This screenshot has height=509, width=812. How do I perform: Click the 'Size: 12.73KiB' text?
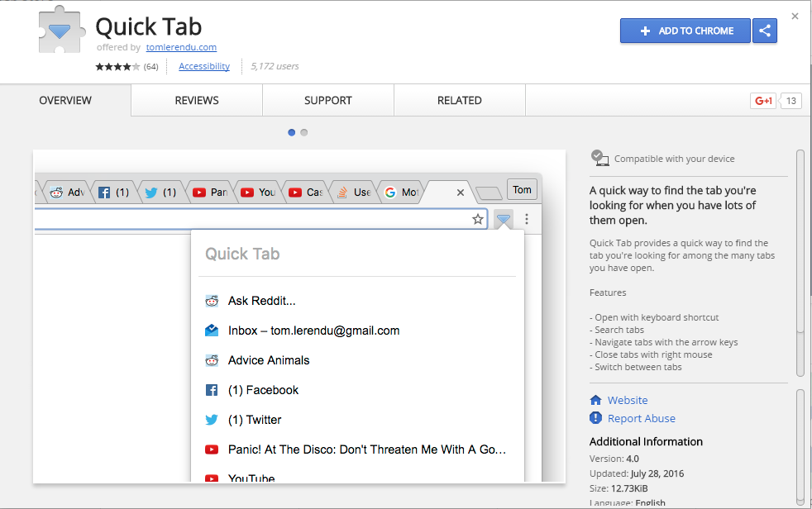click(x=619, y=488)
